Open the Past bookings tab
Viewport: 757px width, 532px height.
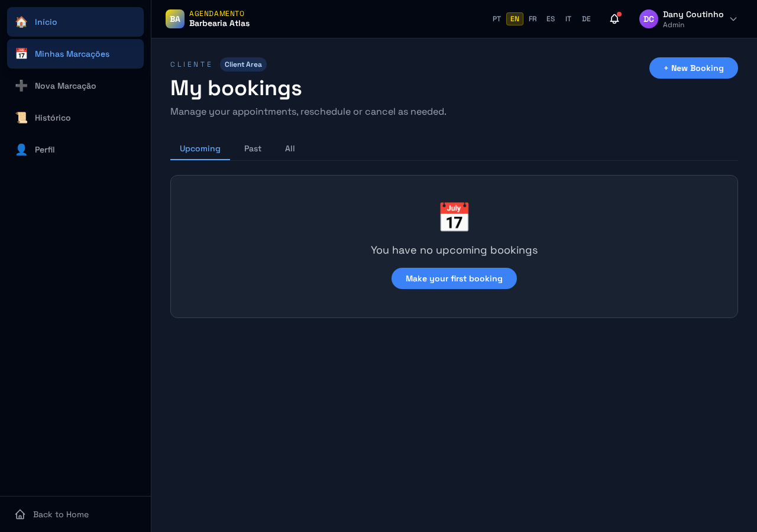pos(253,148)
